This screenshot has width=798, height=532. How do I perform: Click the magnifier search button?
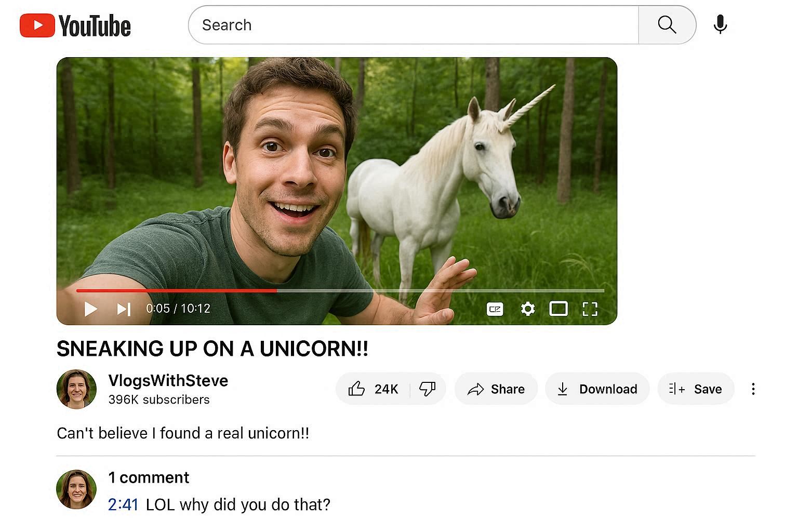coord(667,25)
